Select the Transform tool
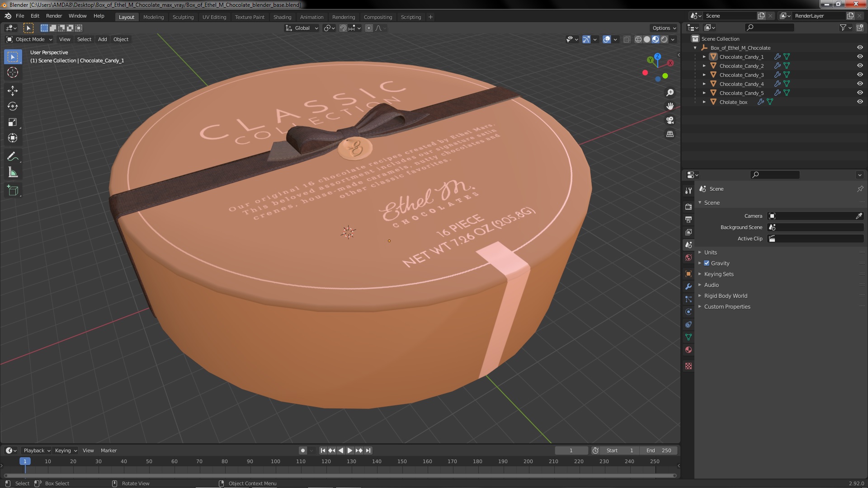The width and height of the screenshot is (868, 488). click(13, 138)
